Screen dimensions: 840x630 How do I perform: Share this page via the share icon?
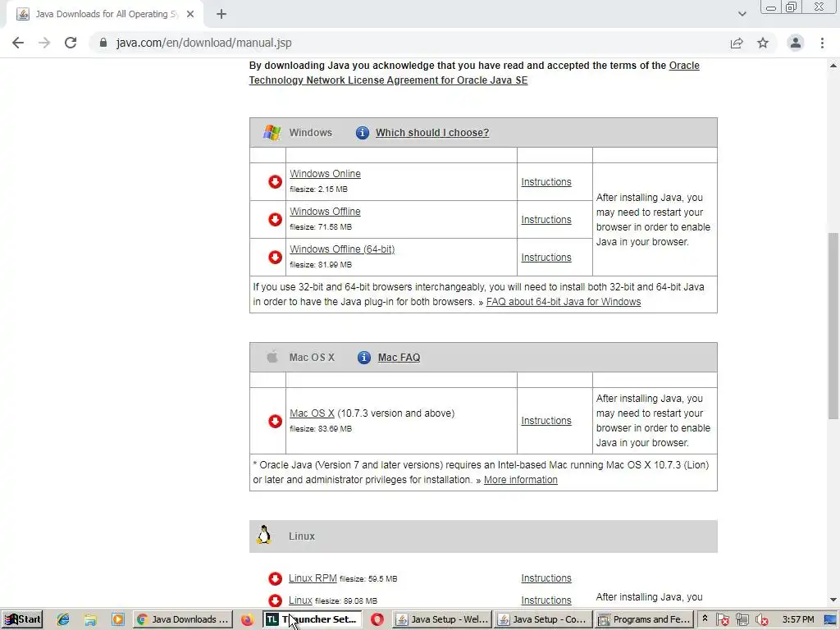click(737, 43)
